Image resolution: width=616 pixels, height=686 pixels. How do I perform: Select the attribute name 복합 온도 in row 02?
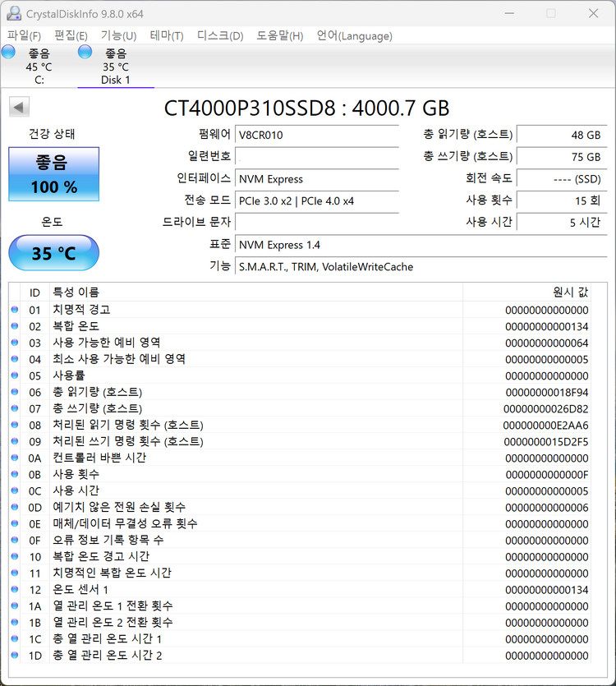click(76, 326)
